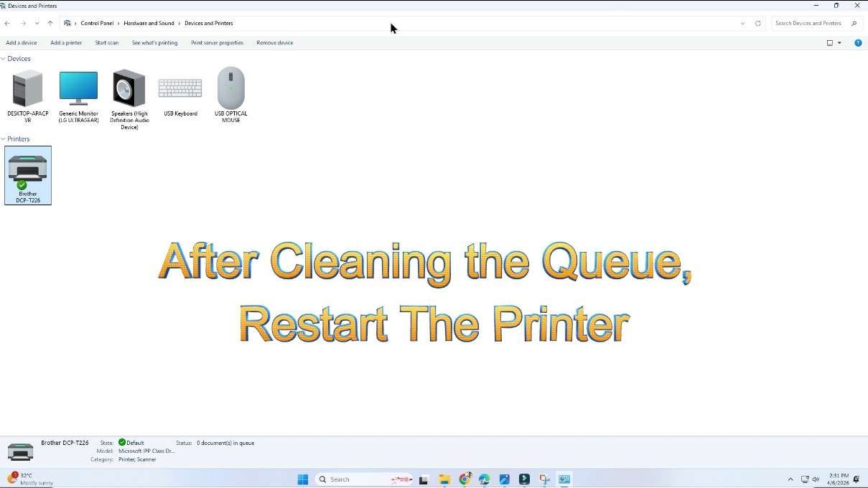Click the 'Microsoft IPP Class Dr...' model text
Viewport: 868px width, 488px height.
(146, 451)
